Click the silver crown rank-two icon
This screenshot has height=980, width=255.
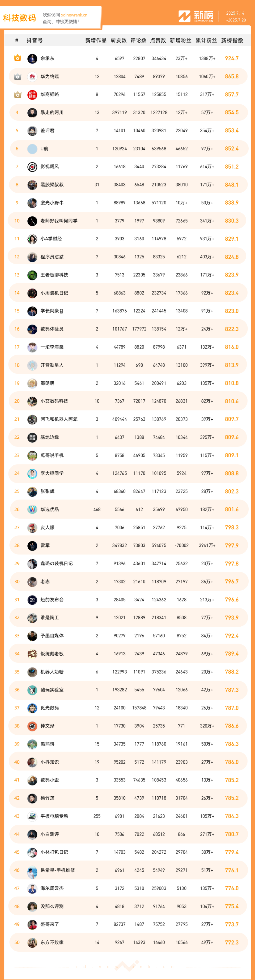click(x=17, y=76)
